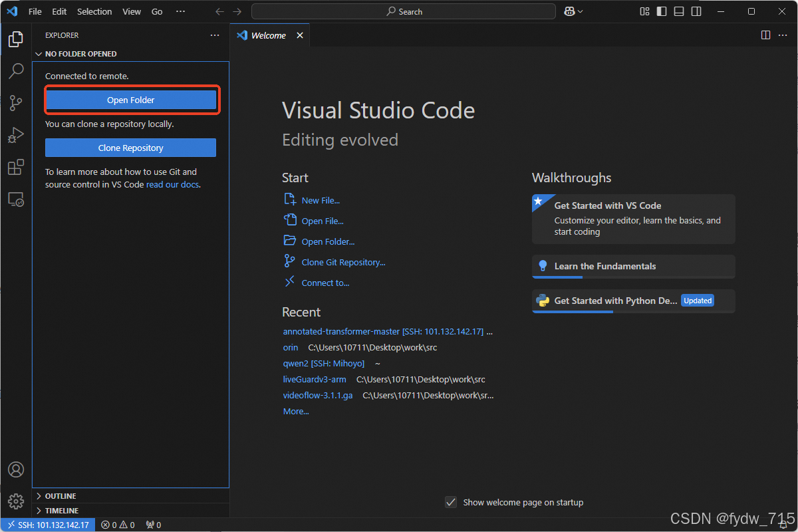Screen dimensions: 798x532
Task: Open the Customize Layout icon
Action: [x=644, y=11]
